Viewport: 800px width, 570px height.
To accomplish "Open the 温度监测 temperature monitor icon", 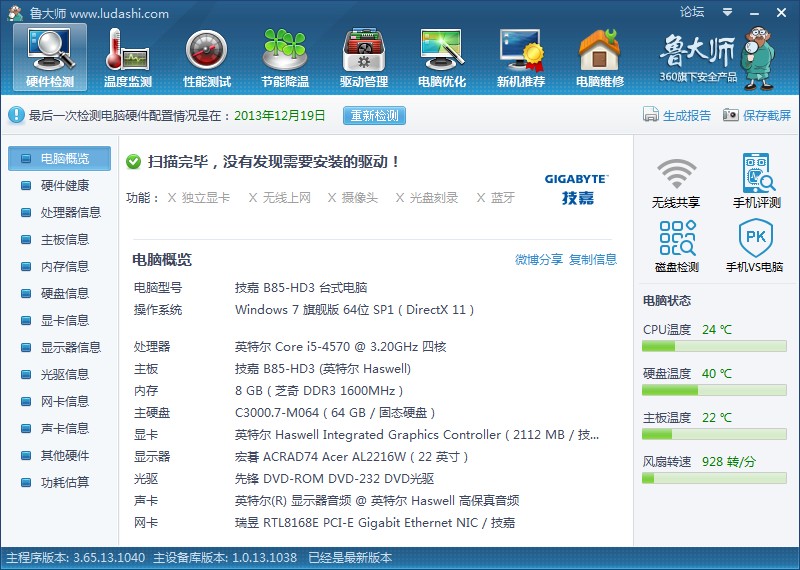I will [x=128, y=56].
